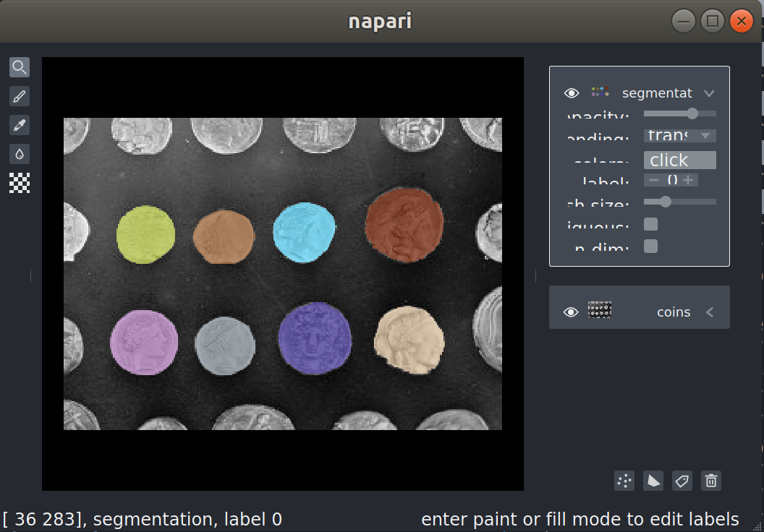This screenshot has height=532, width=764.
Task: Click the coins layer thumbnail
Action: click(x=599, y=309)
